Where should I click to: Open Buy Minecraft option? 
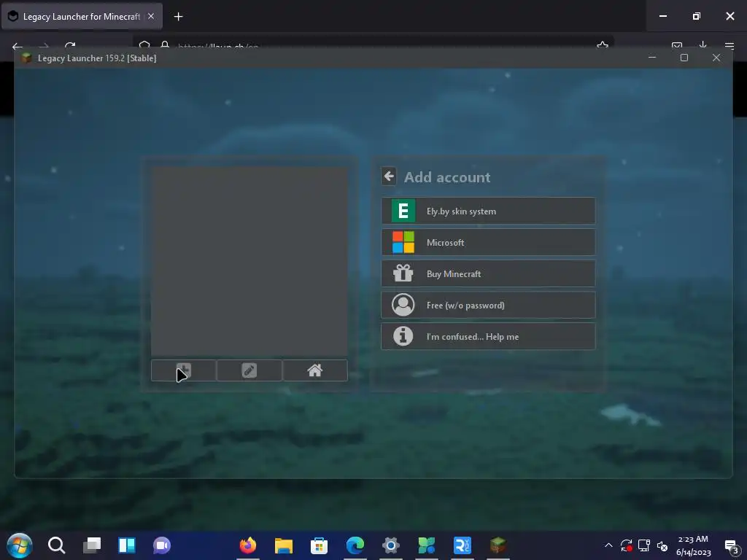tap(488, 274)
